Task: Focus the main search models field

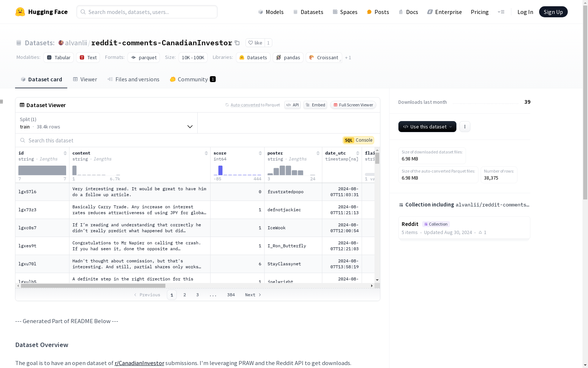Action: [x=147, y=12]
